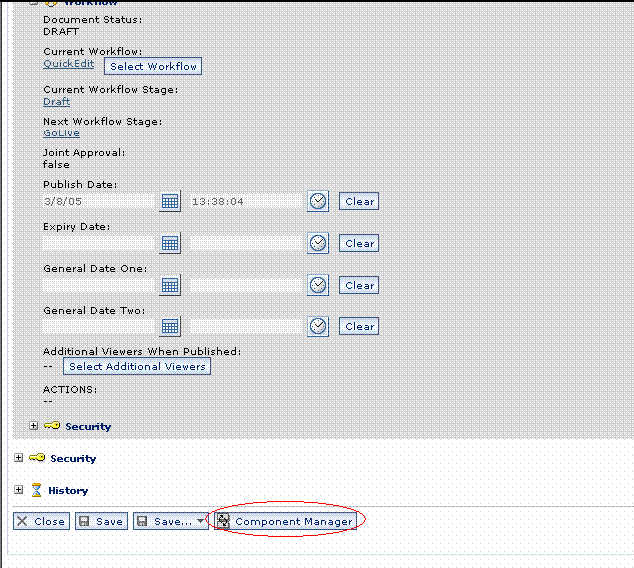Clear the Expiry Date
Screen dimensions: 634x568
point(359,243)
